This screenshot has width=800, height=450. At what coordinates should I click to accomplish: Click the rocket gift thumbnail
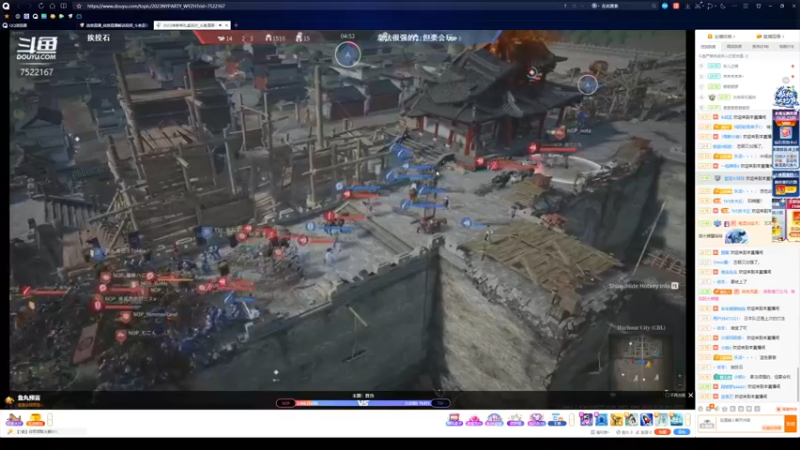646,419
